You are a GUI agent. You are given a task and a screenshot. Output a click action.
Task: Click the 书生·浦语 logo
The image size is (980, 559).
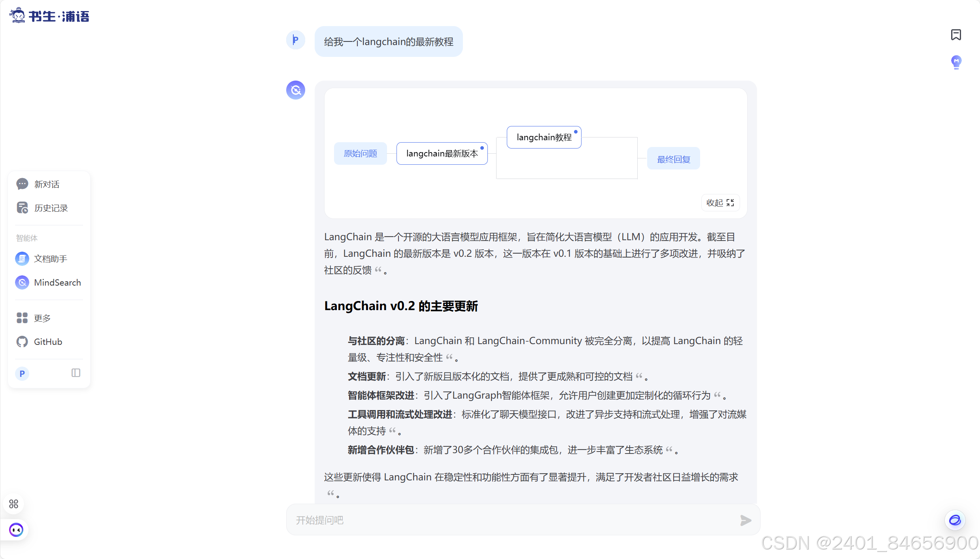(49, 16)
